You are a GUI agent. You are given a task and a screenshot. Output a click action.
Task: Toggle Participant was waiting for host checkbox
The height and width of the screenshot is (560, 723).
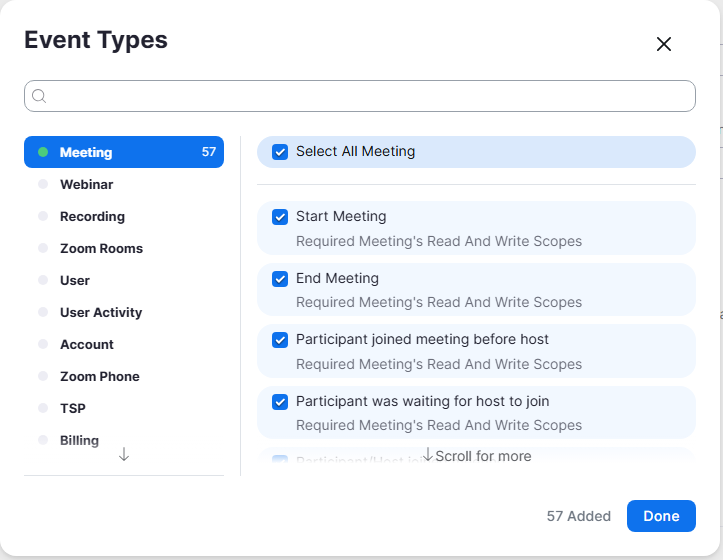point(280,402)
